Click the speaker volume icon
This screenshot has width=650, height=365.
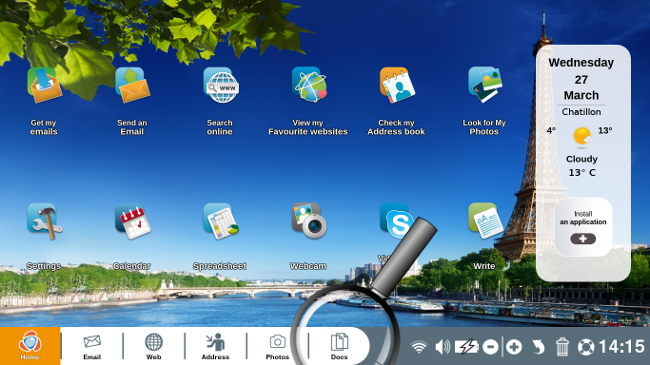tap(443, 347)
